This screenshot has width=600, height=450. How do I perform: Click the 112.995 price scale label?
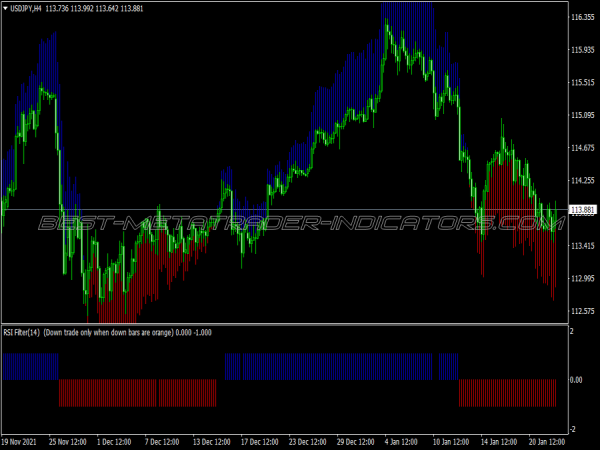(x=582, y=279)
